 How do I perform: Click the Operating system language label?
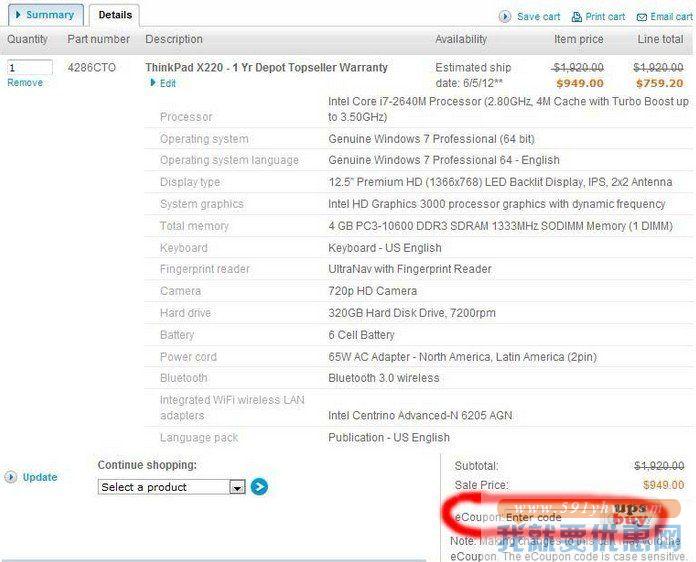tap(229, 160)
